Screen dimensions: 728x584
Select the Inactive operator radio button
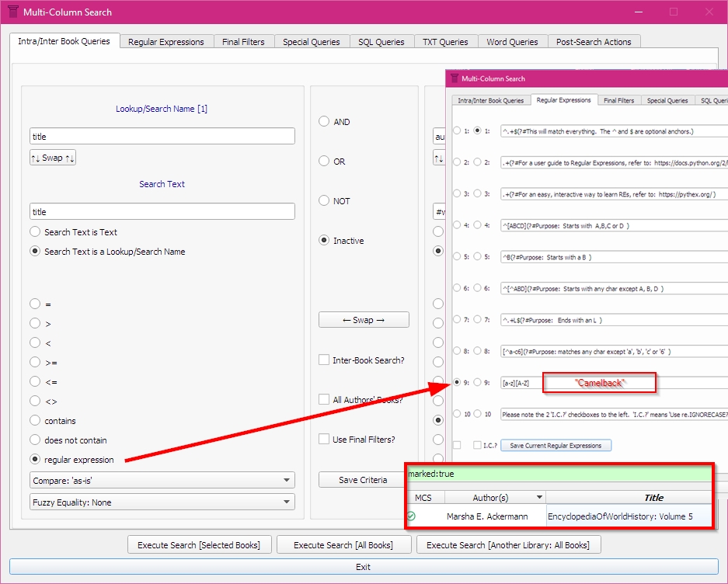click(x=324, y=241)
